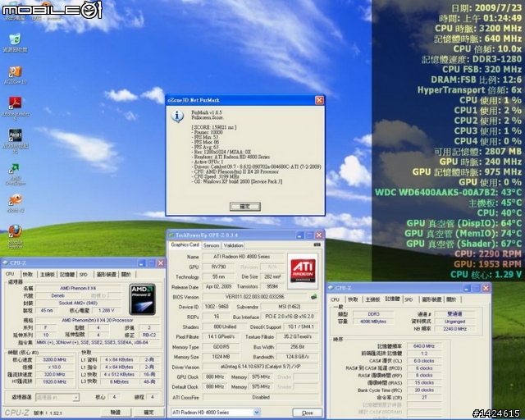The height and width of the screenshot is (420, 525).
Task: Click the blue info icon in FurMark dialog
Action: coord(177,116)
